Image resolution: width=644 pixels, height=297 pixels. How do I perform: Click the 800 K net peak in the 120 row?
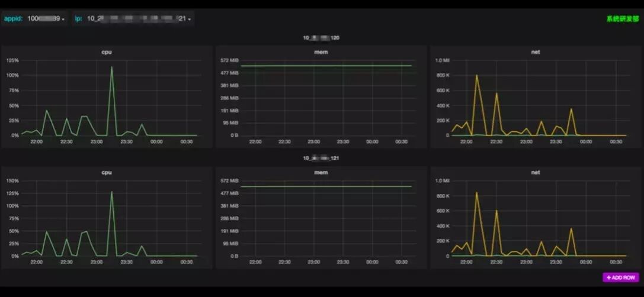click(x=476, y=76)
